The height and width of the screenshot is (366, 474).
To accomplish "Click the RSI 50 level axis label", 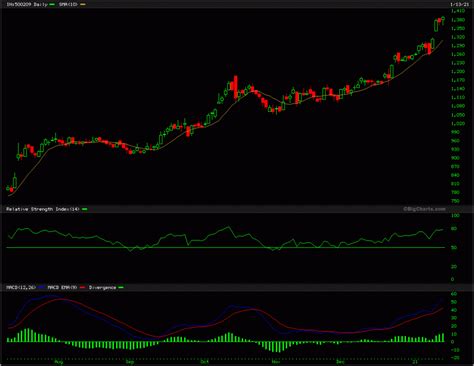I will 454,248.
